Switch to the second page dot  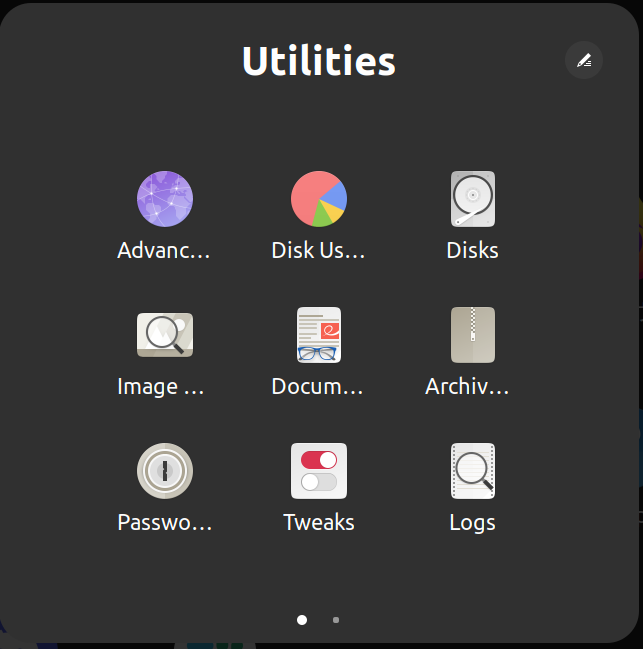[x=336, y=620]
